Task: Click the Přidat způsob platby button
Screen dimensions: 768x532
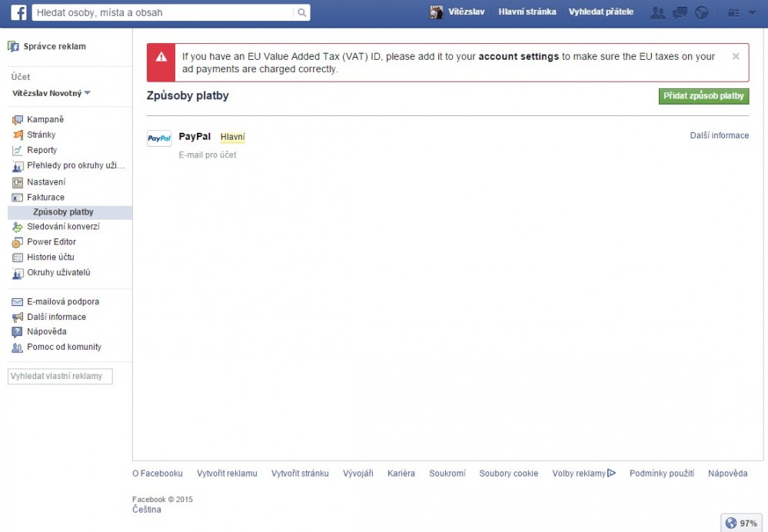Action: (703, 96)
